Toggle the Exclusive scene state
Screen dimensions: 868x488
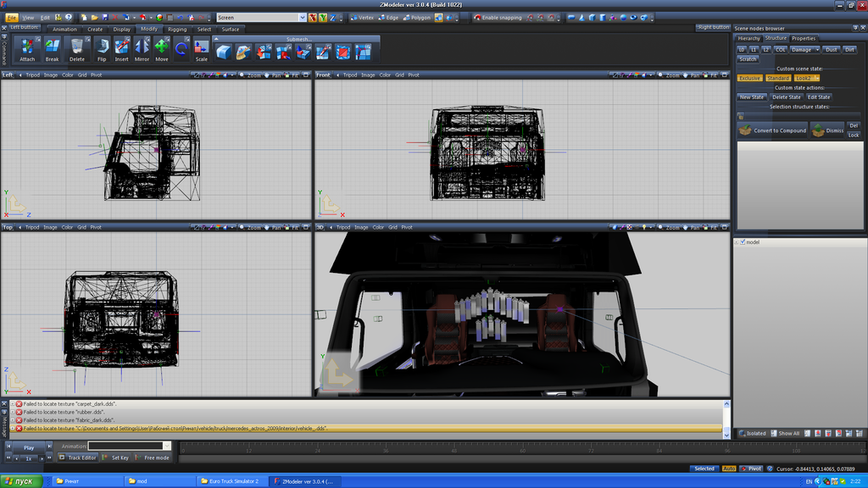tap(749, 78)
